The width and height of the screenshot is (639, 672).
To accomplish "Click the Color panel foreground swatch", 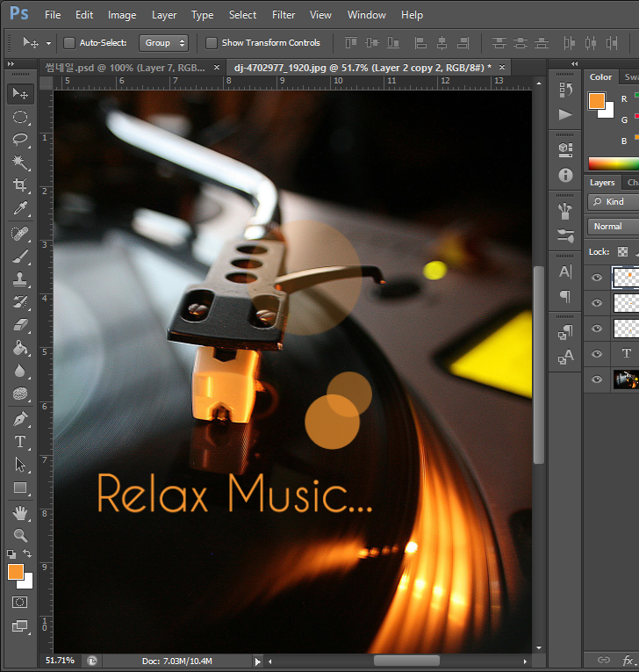I will (596, 101).
